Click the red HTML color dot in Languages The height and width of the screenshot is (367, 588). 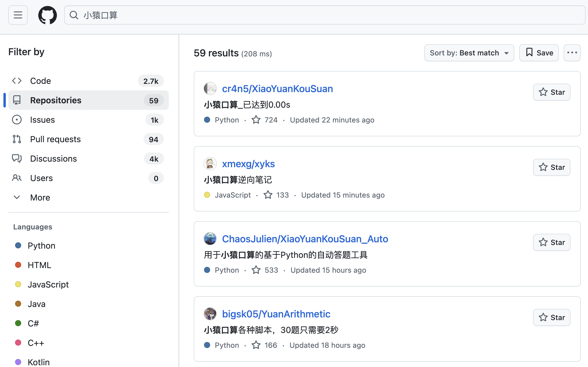click(18, 265)
